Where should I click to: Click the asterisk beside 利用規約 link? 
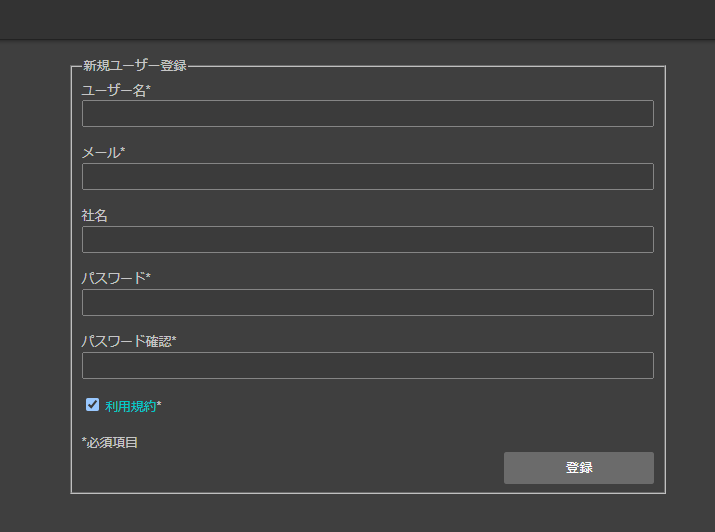coord(159,404)
